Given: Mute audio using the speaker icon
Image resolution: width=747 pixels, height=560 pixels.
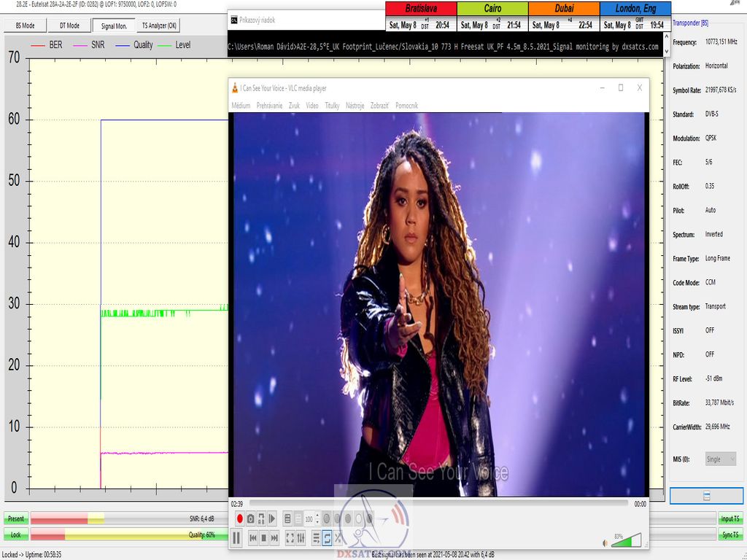Looking at the screenshot, I should [x=605, y=542].
